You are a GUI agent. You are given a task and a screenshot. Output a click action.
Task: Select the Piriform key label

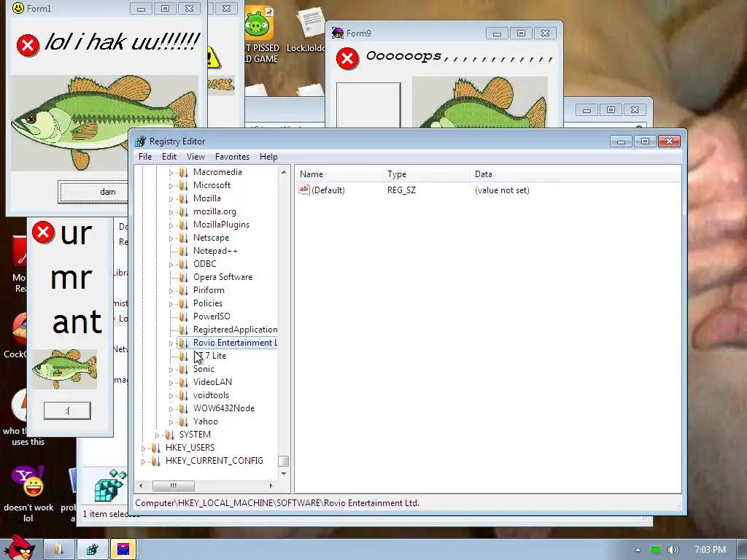tap(209, 290)
